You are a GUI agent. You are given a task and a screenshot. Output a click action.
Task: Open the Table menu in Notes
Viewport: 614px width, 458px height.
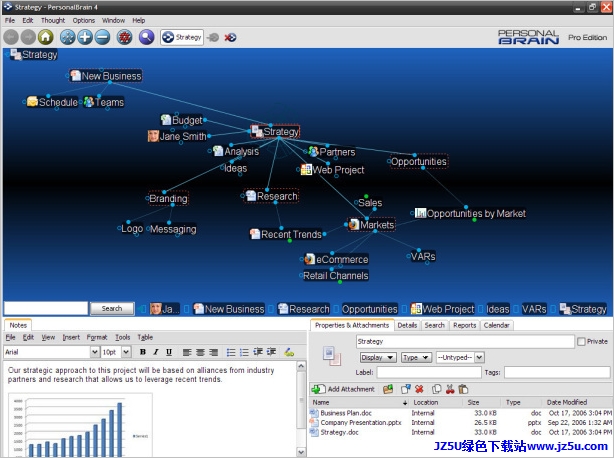145,337
